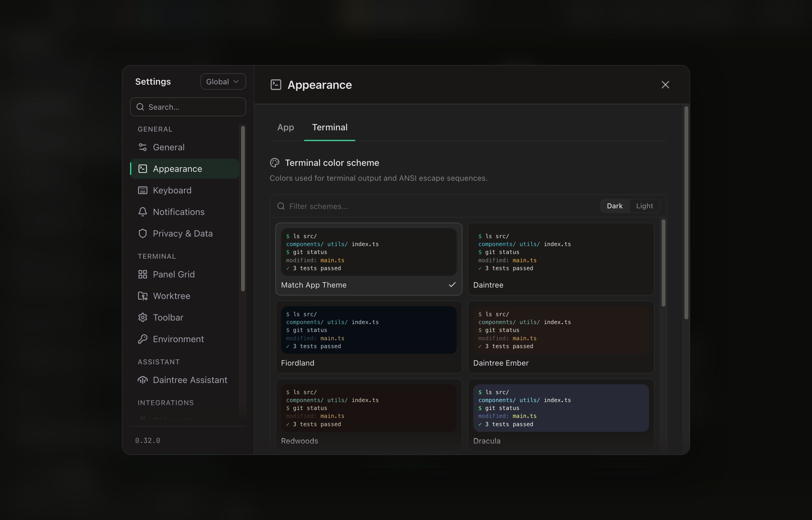Open Toolbar settings

pos(185,318)
